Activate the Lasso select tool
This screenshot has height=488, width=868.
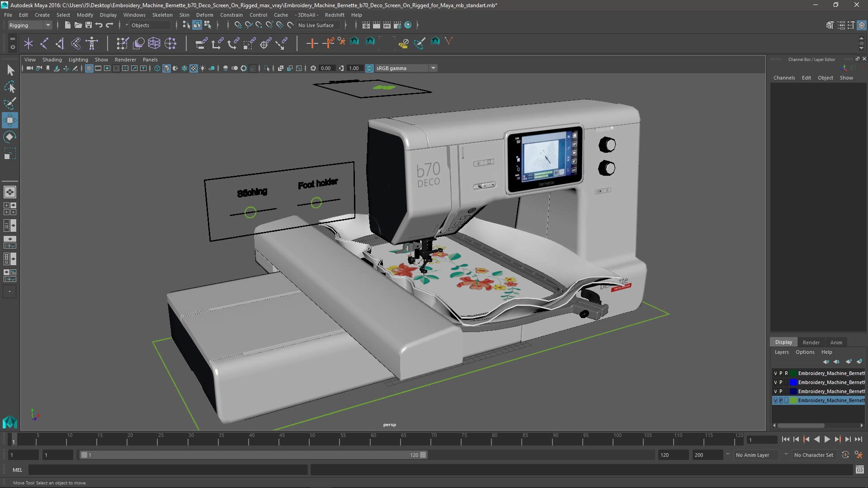(10, 87)
